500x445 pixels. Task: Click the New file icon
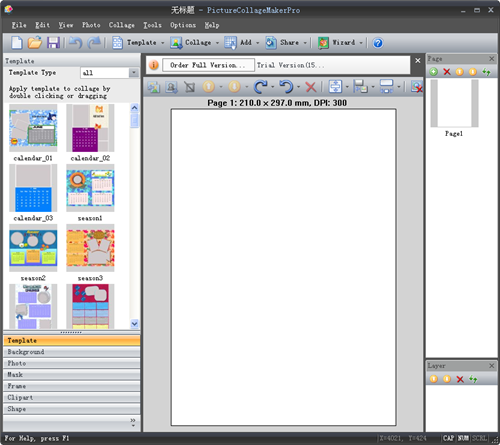[17, 43]
